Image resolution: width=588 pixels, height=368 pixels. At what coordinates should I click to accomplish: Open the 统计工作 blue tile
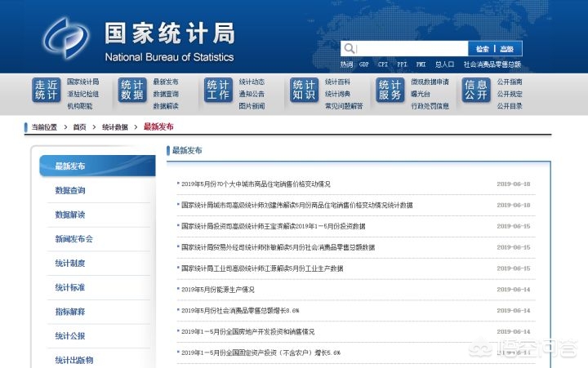(218, 90)
